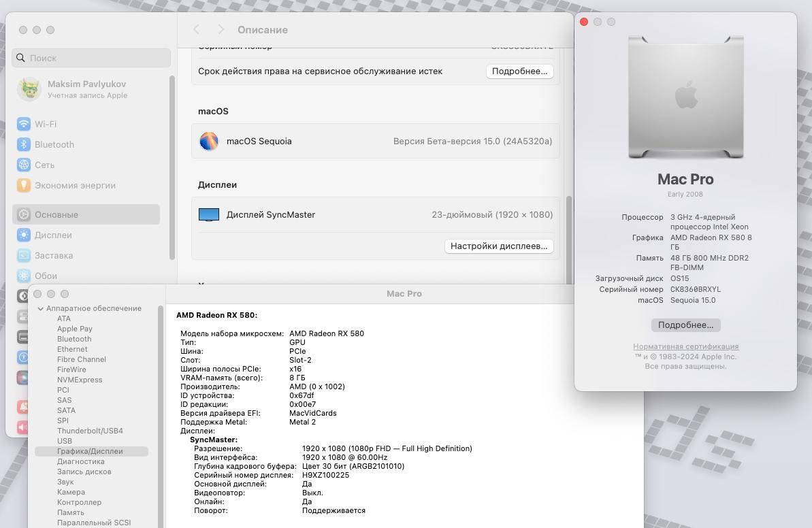The image size is (812, 528).
Task: Select Память in the hardware tree
Action: pyautogui.click(x=70, y=512)
